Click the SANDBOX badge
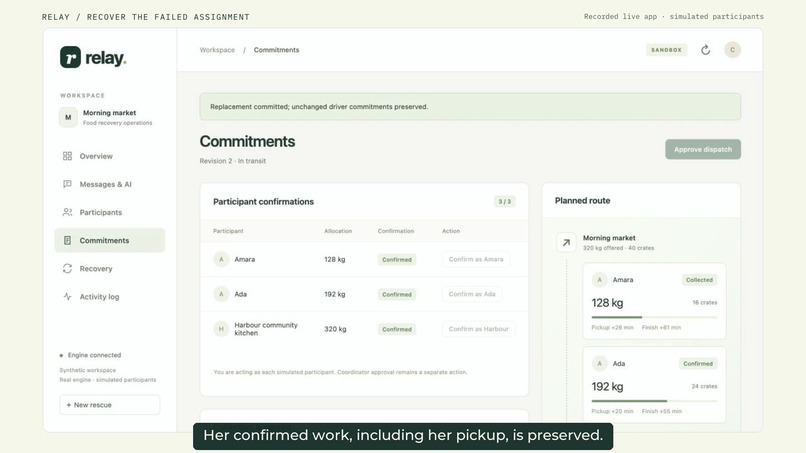Screen dimensions: 806x453 tap(666, 50)
